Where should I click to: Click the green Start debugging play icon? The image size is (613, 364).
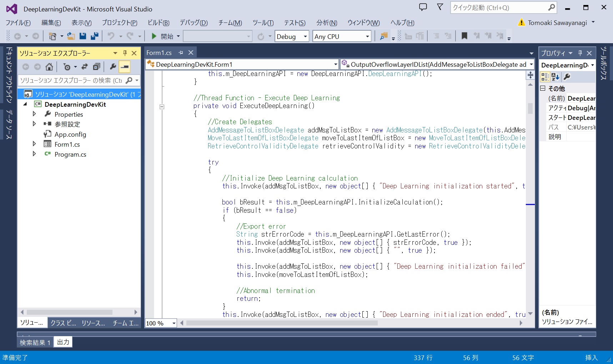pos(154,36)
